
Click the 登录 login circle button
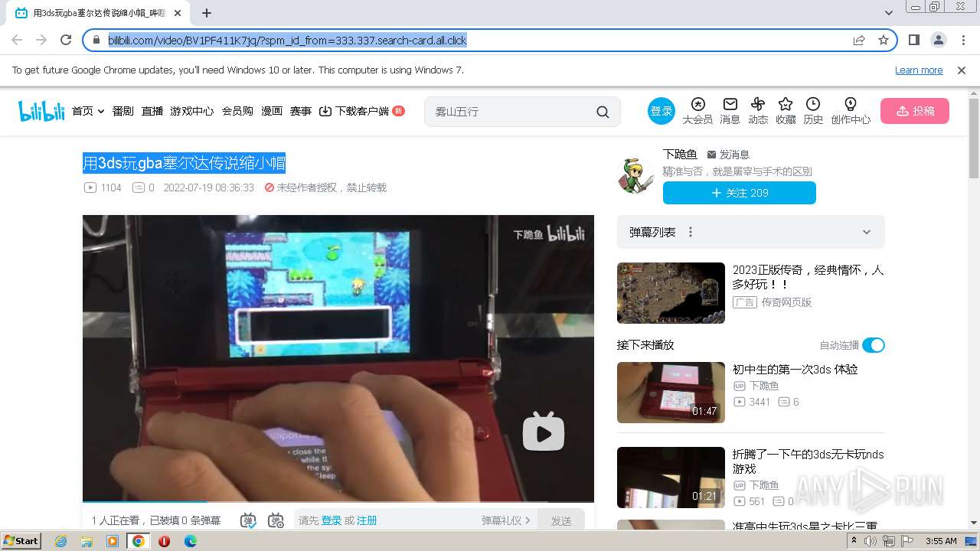point(661,111)
